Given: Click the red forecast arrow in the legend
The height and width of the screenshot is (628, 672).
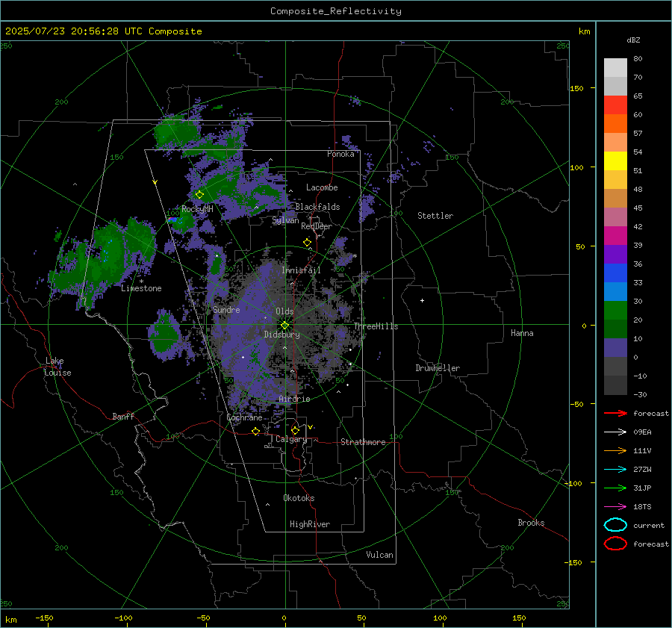Looking at the screenshot, I should click(615, 413).
